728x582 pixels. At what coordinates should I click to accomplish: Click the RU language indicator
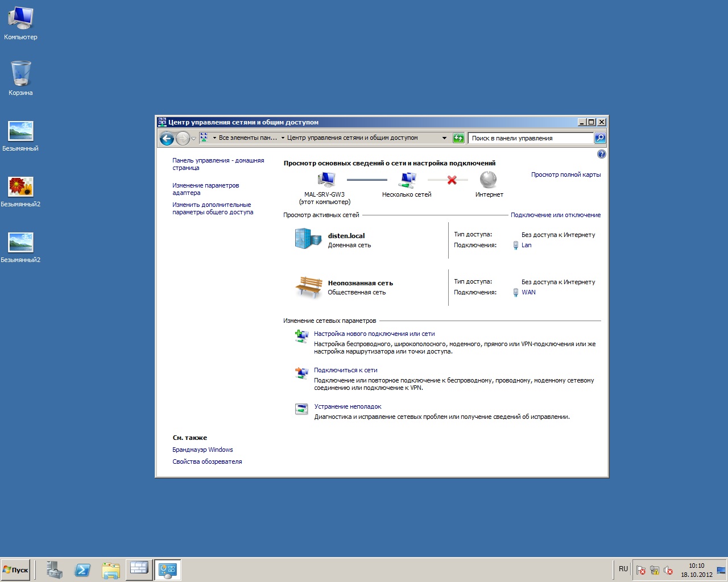pyautogui.click(x=623, y=569)
